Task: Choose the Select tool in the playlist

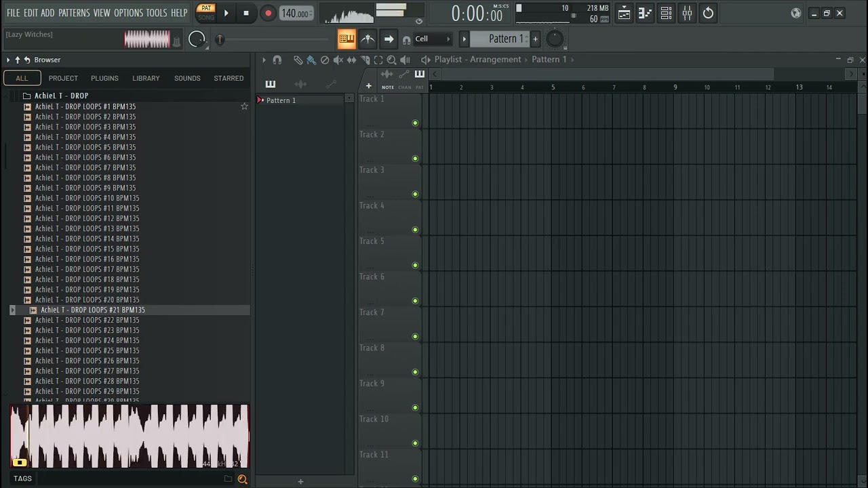Action: coord(378,60)
